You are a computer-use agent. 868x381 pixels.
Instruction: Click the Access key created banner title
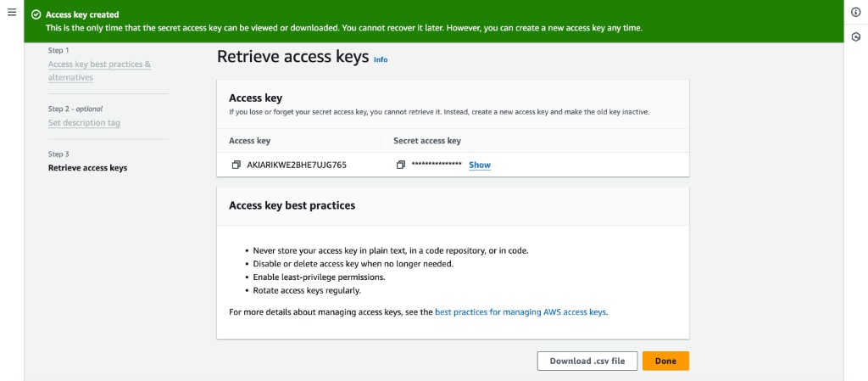pos(82,15)
